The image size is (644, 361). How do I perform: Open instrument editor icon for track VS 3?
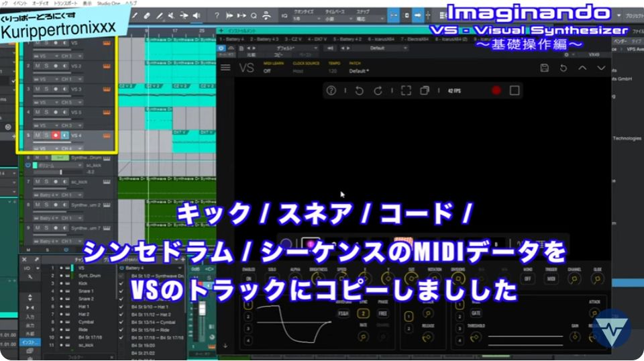pyautogui.click(x=107, y=89)
